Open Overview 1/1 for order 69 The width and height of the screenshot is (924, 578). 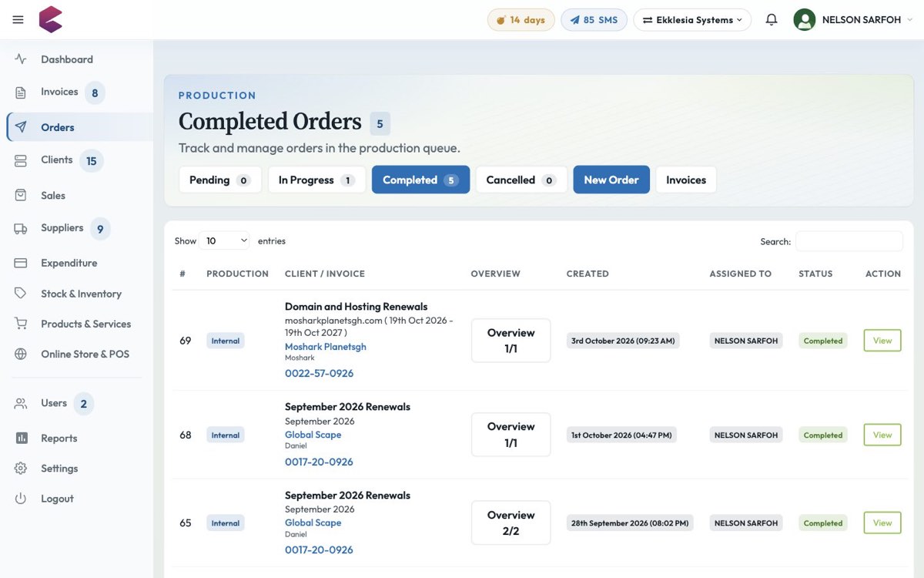(x=511, y=341)
